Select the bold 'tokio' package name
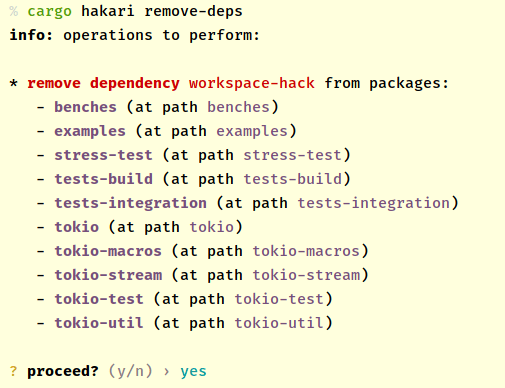Image resolution: width=505 pixels, height=388 pixels. click(77, 227)
